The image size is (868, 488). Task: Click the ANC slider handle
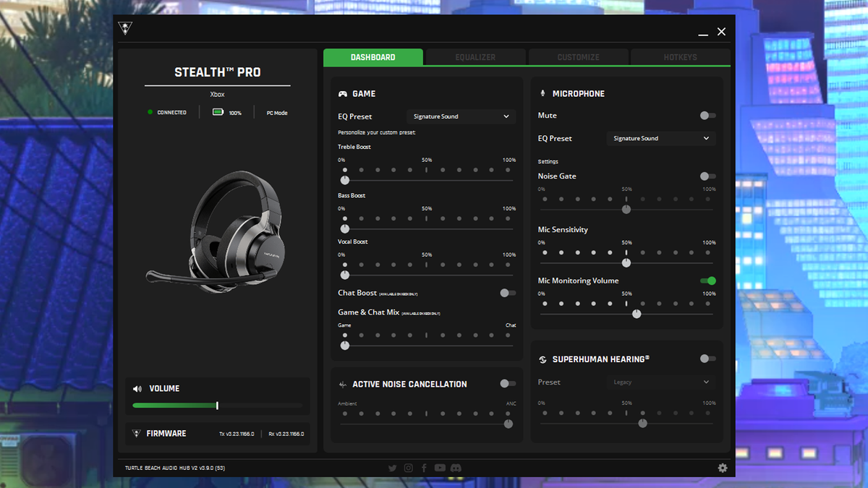[x=509, y=424]
